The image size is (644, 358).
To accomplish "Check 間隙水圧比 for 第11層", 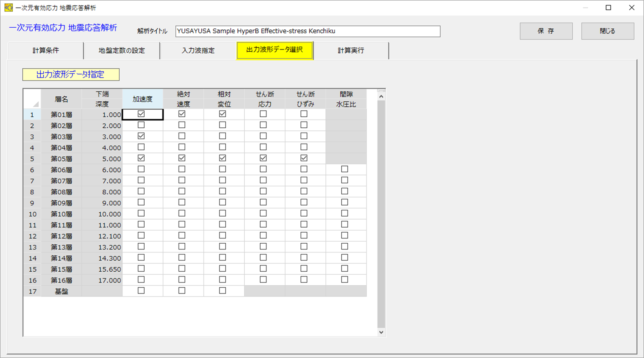I will pos(345,224).
